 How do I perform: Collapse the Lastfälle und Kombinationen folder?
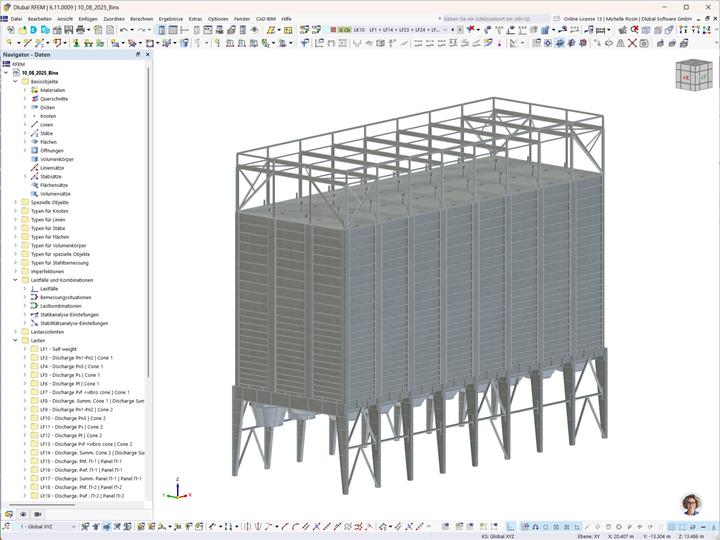click(x=15, y=280)
